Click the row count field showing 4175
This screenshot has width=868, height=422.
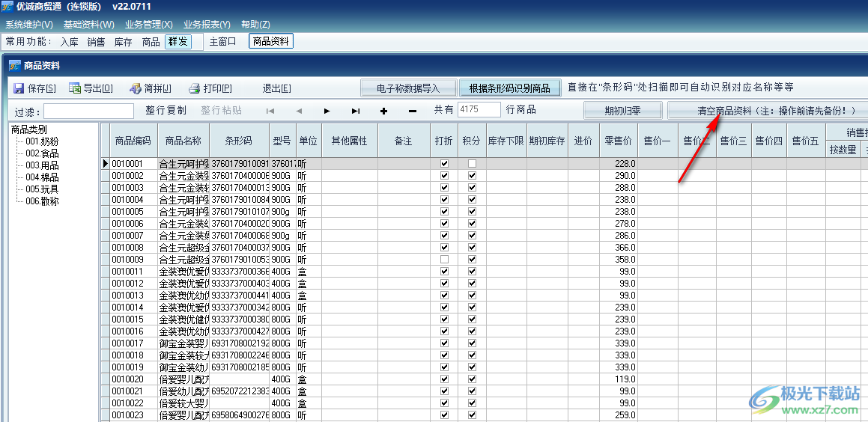479,109
